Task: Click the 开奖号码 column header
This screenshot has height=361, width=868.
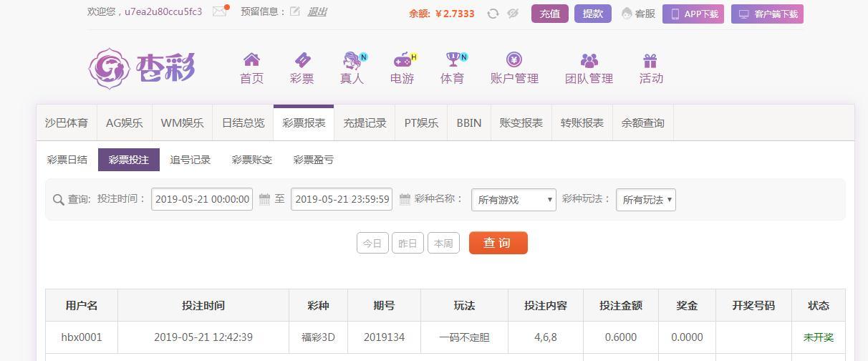Action: point(753,305)
